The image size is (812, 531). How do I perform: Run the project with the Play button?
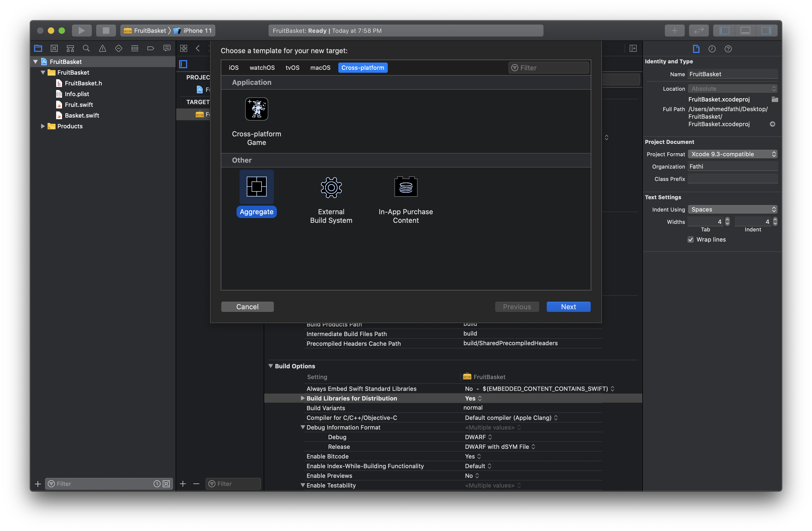[x=82, y=31]
